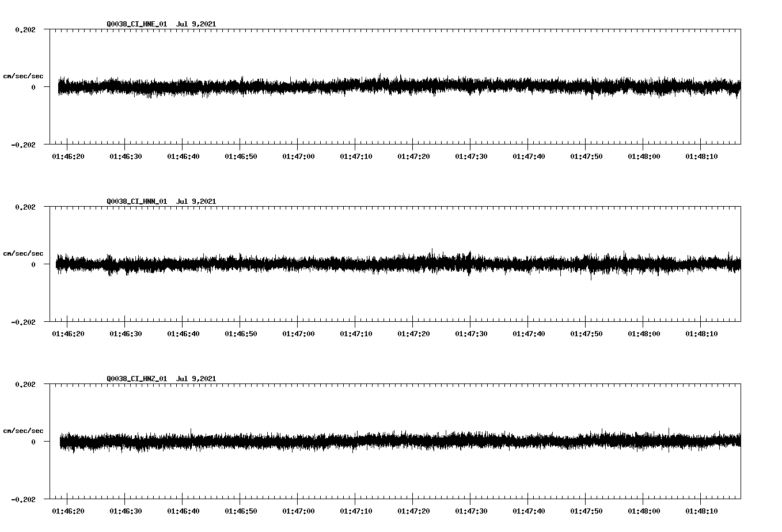The height and width of the screenshot is (532, 782).
Task: Click the 01:46:20 time label under HNZ plot
Action: point(68,511)
